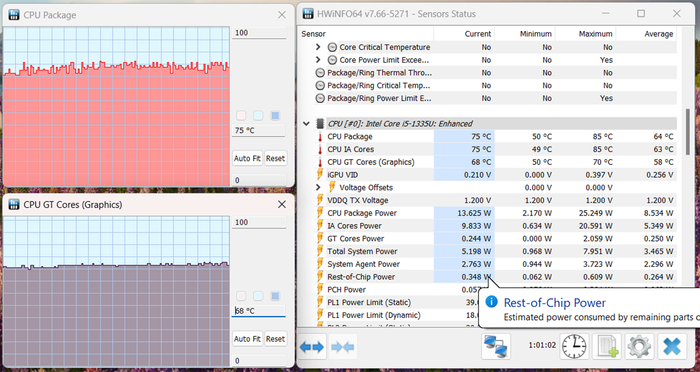Click the blue X close sensors icon
Image resolution: width=700 pixels, height=372 pixels.
click(672, 346)
